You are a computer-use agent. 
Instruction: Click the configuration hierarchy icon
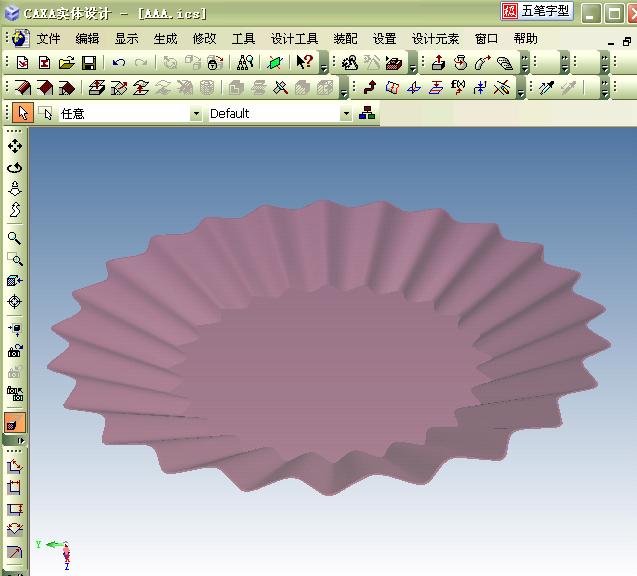(367, 113)
